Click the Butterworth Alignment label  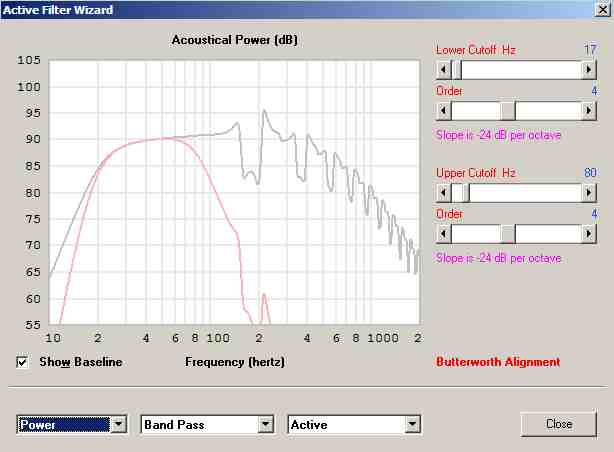(498, 362)
